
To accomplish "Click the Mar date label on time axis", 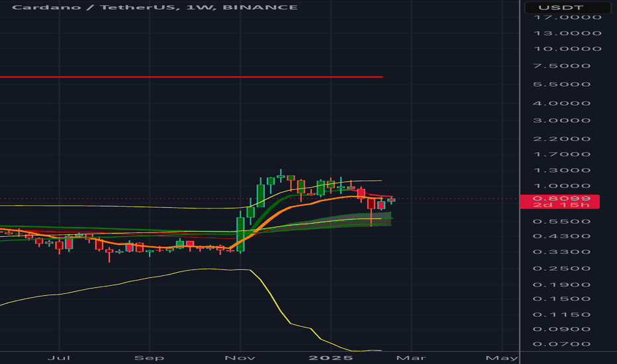I will tap(411, 357).
